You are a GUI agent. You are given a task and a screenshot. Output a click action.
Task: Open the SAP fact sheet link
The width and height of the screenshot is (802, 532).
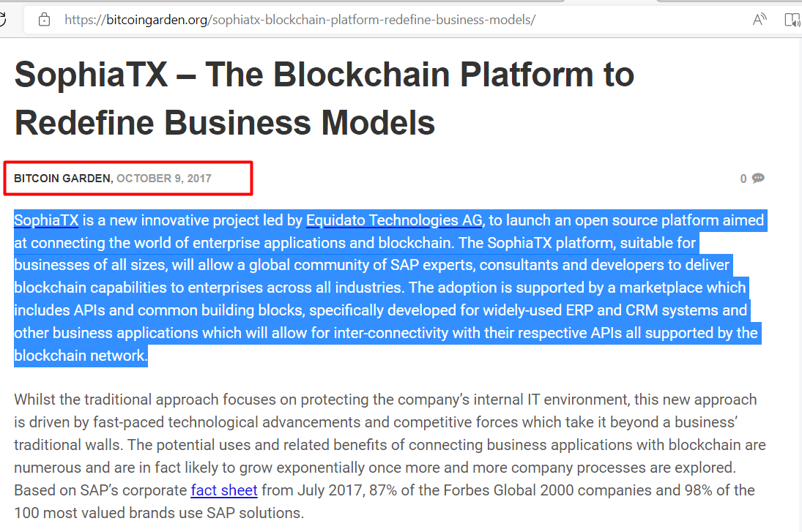224,490
